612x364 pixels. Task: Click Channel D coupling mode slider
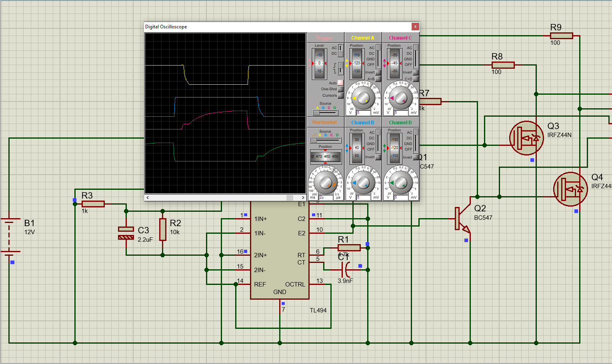[416, 141]
